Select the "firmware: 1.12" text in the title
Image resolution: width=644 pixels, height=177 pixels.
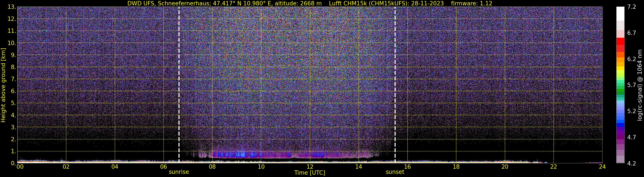pos(472,3)
